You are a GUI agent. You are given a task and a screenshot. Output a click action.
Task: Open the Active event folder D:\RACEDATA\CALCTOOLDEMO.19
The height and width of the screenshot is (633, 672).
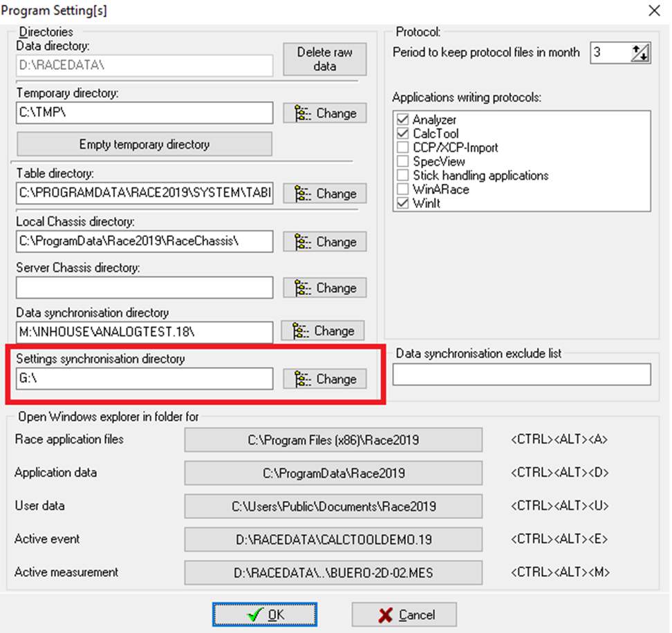point(333,539)
